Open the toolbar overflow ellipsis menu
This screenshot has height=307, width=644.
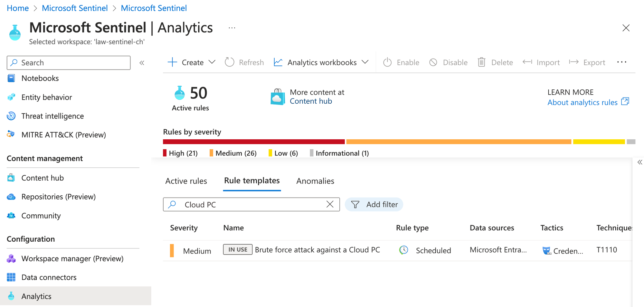[622, 62]
